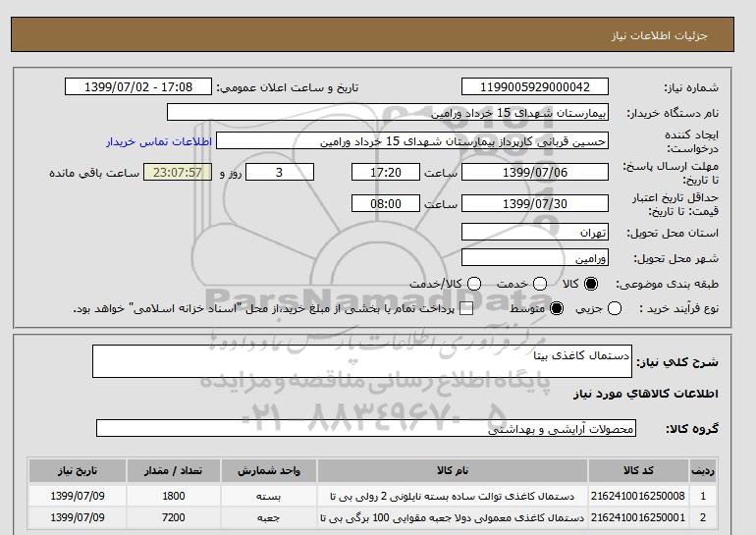Choose the متوسط purchase type radio
The width and height of the screenshot is (756, 535).
(557, 308)
